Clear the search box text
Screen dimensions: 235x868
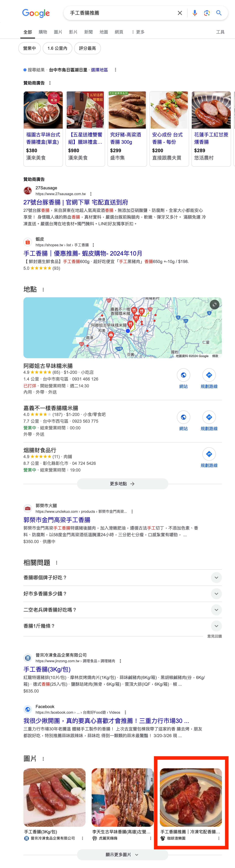[x=180, y=13]
